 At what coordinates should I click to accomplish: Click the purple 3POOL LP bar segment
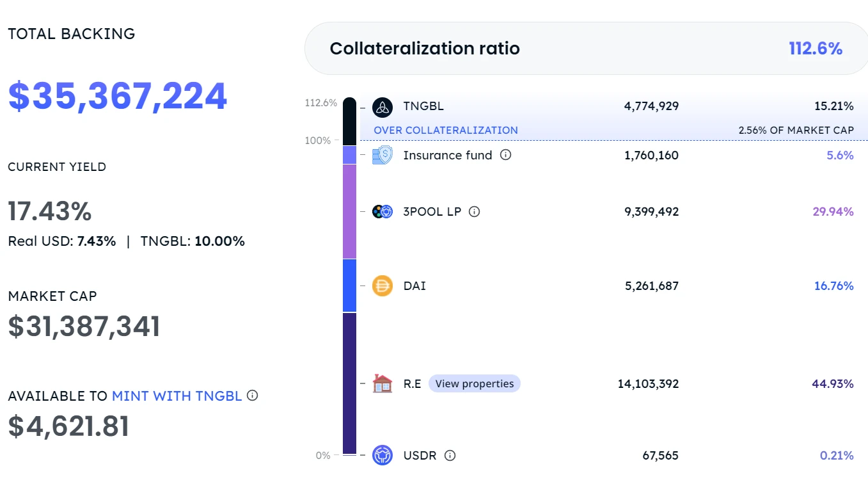click(x=349, y=211)
